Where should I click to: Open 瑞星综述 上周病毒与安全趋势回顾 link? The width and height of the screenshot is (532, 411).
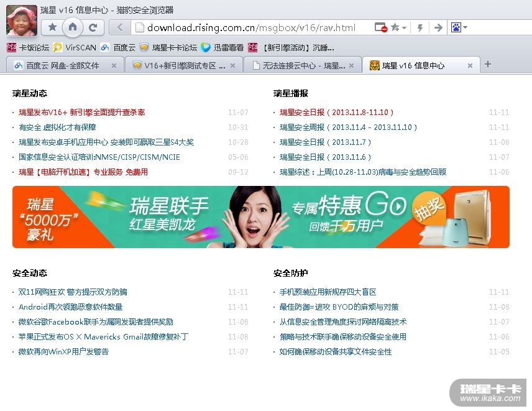click(363, 172)
